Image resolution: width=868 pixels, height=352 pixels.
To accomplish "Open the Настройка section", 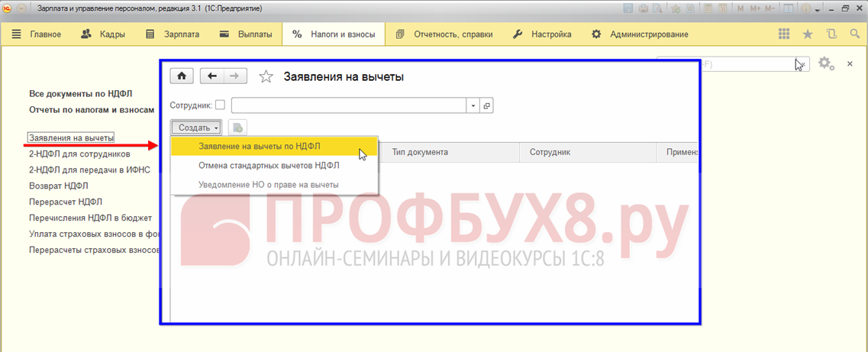I will [x=543, y=34].
